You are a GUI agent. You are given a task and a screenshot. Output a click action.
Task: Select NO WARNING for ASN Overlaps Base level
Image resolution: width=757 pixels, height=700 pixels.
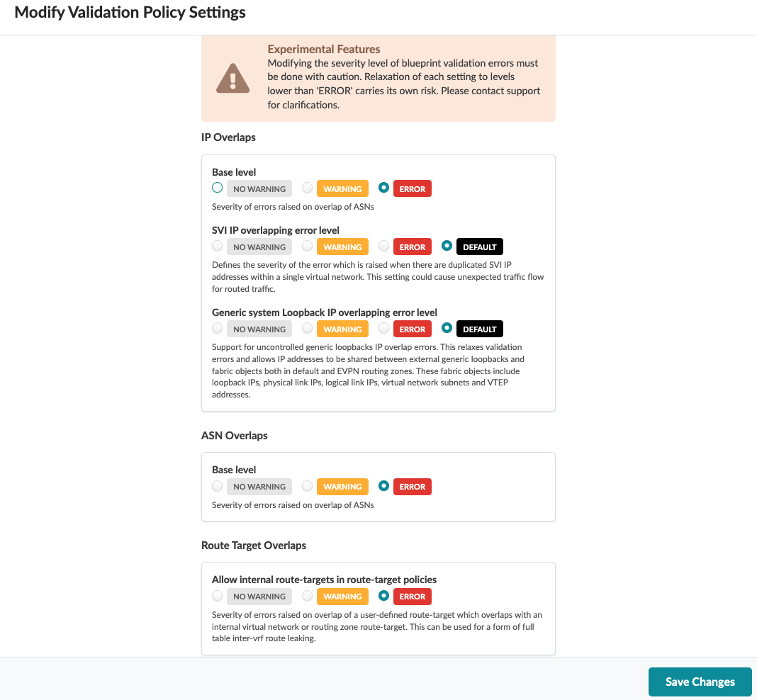218,486
